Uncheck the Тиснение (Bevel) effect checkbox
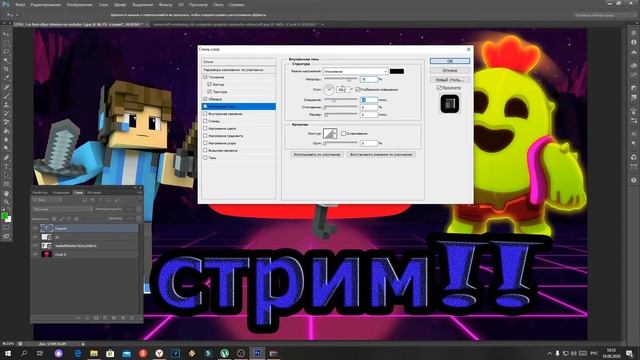This screenshot has height=360, width=640. 205,77
